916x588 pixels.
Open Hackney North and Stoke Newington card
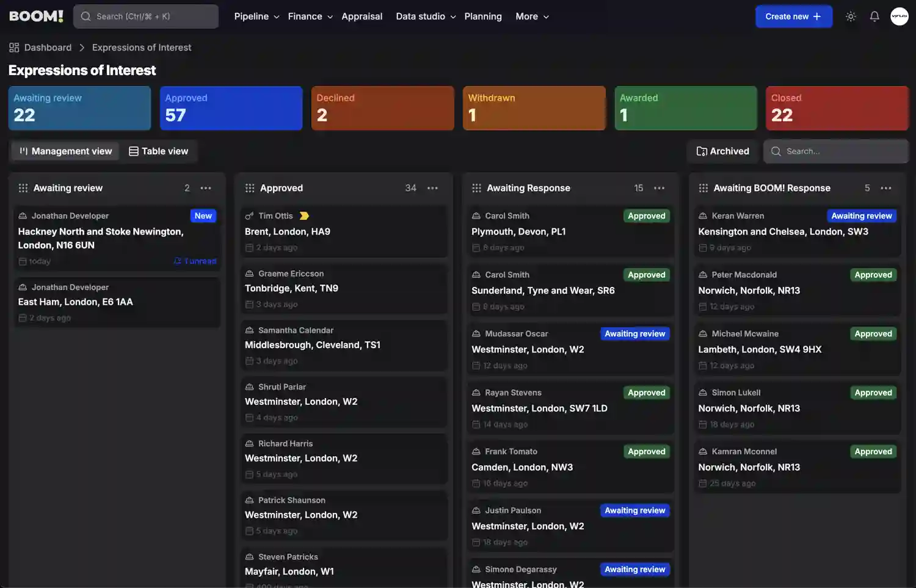[117, 238]
